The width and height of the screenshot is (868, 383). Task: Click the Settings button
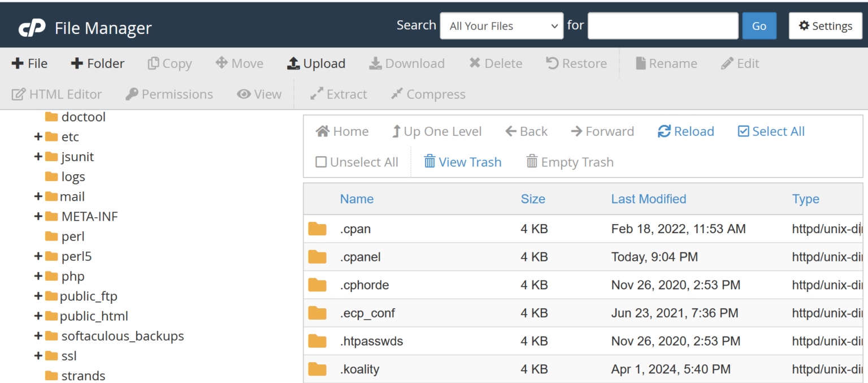826,25
